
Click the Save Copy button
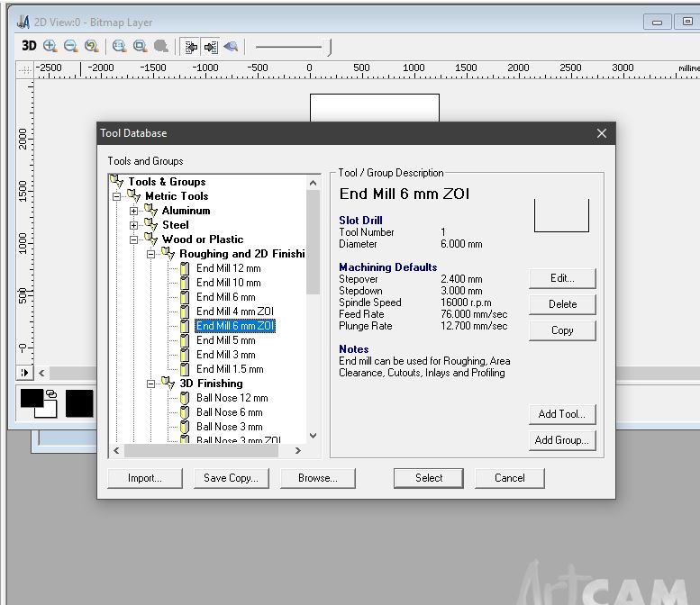pyautogui.click(x=232, y=478)
